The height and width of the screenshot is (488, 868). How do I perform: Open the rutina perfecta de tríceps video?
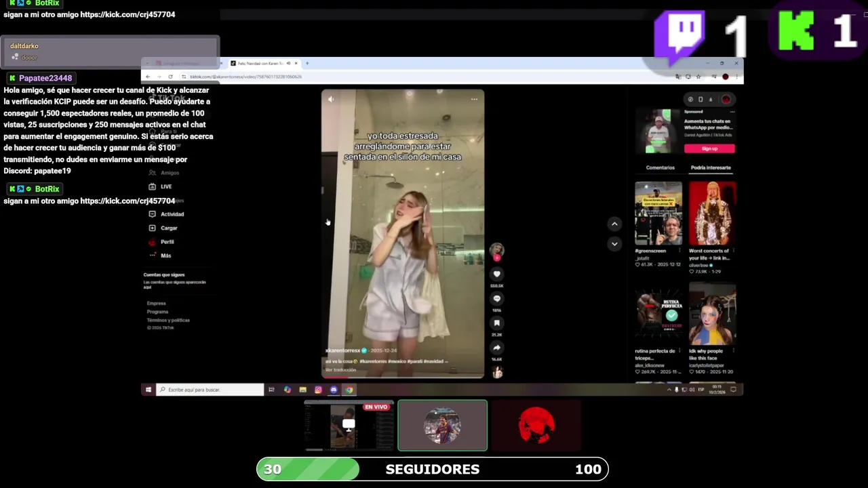tap(658, 313)
